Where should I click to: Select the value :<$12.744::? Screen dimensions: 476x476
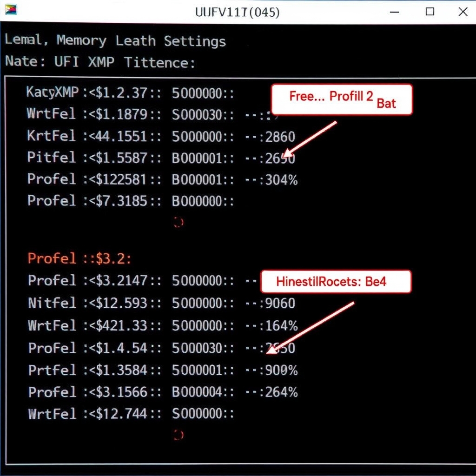(x=122, y=414)
